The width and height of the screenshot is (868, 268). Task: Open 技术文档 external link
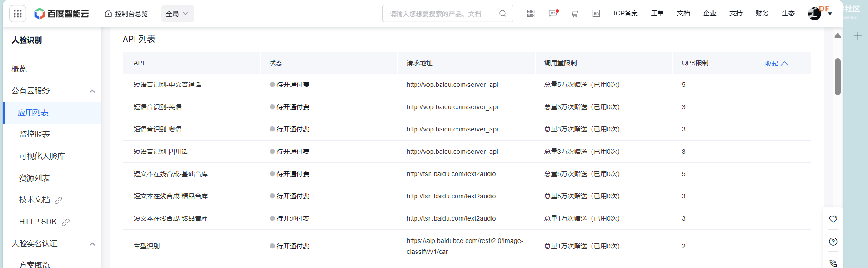35,200
